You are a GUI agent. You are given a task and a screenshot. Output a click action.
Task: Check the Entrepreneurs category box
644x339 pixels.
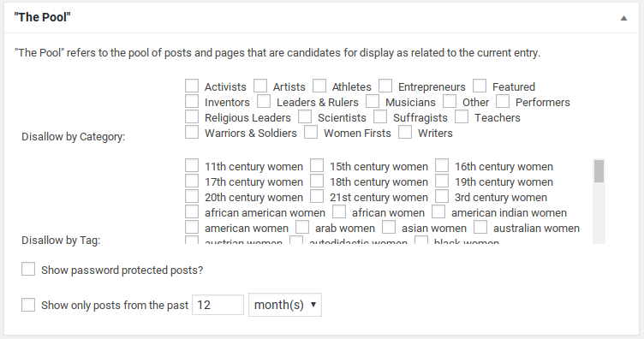(385, 86)
